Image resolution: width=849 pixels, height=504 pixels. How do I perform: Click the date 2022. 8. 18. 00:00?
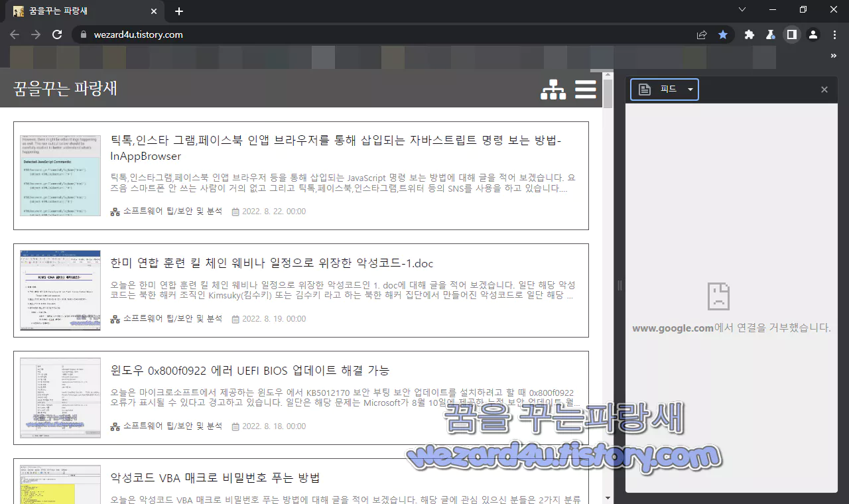tap(274, 426)
